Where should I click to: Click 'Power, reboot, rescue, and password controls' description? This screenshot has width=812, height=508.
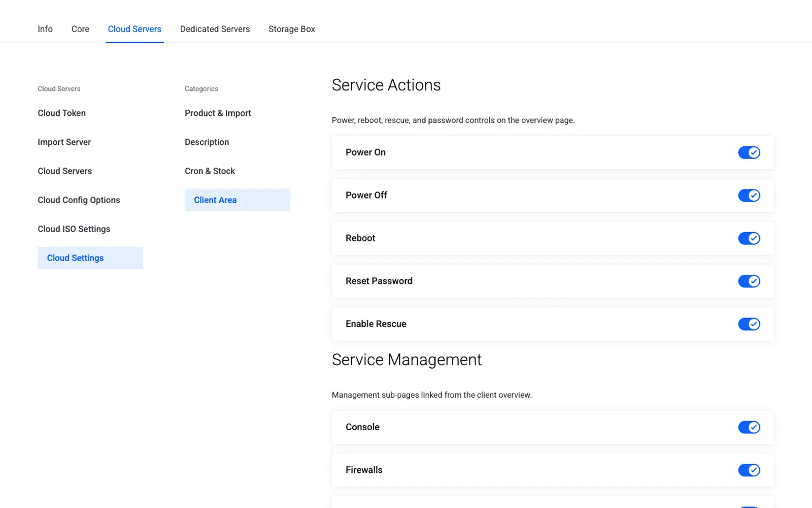click(x=453, y=120)
